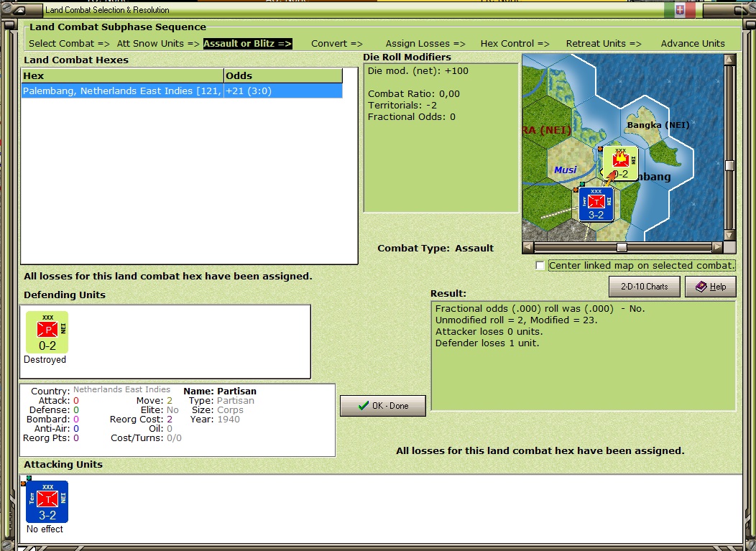
Task: Click the 'Defender loses 1 unit.' result line
Action: tap(487, 343)
